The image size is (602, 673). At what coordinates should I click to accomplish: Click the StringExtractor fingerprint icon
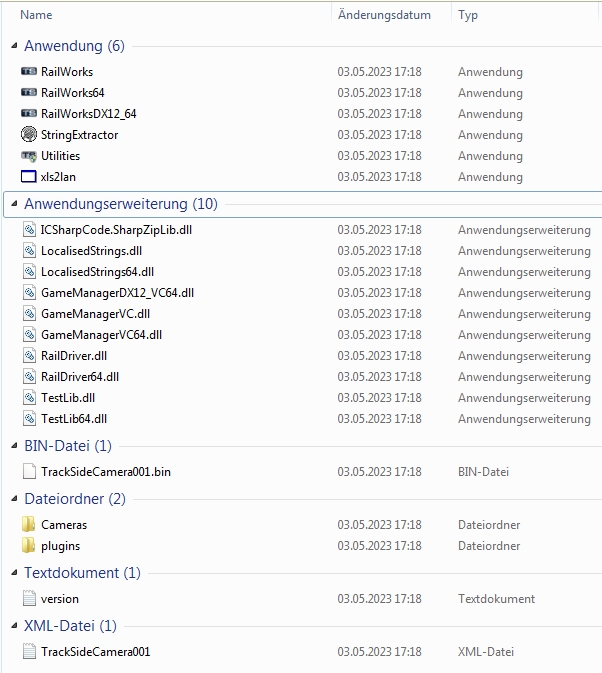click(x=29, y=135)
